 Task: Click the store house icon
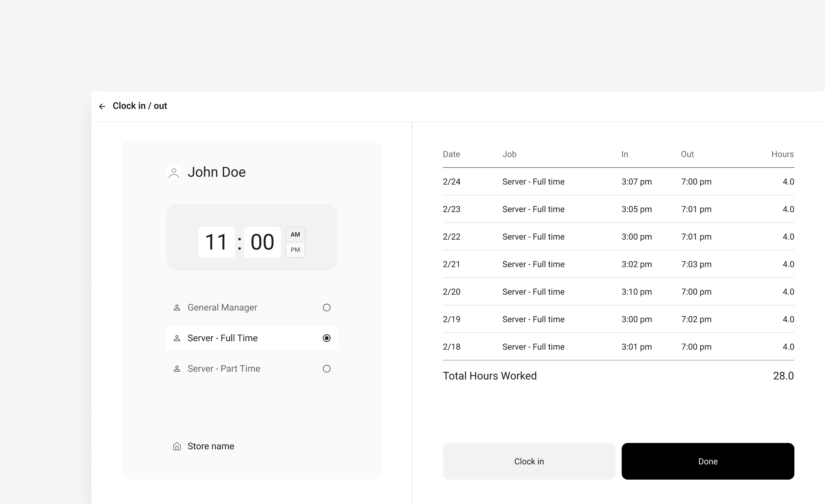pos(177,446)
